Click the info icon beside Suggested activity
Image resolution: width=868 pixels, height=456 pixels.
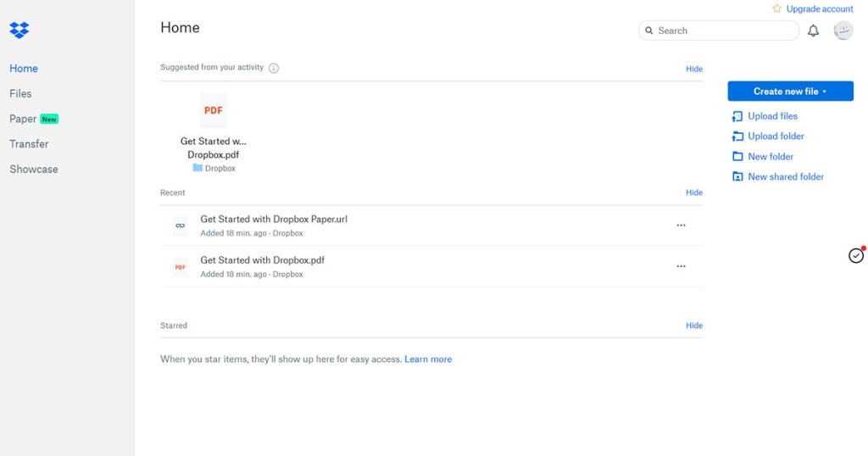click(274, 69)
